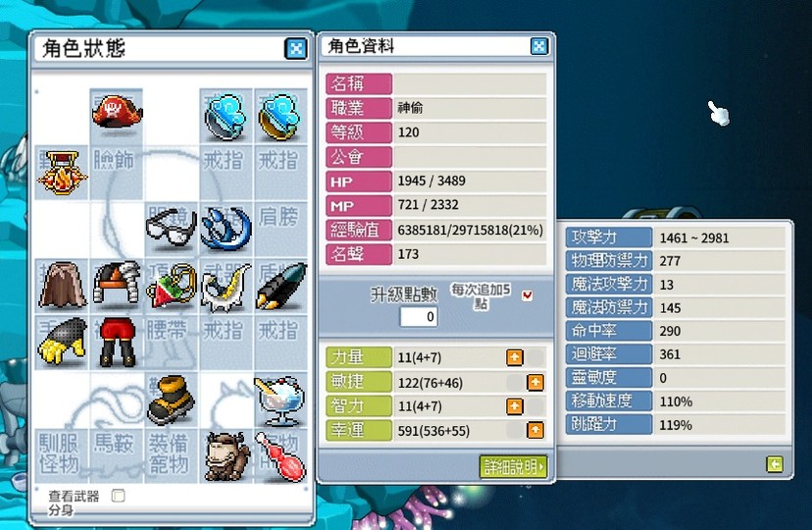The width and height of the screenshot is (812, 530).
Task: Click the 詳細說明 button
Action: pyautogui.click(x=513, y=467)
